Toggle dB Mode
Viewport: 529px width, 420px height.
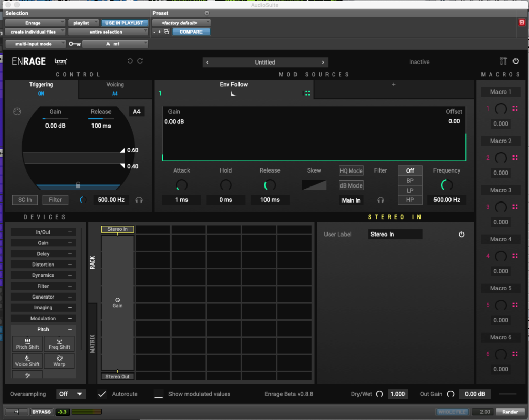351,185
